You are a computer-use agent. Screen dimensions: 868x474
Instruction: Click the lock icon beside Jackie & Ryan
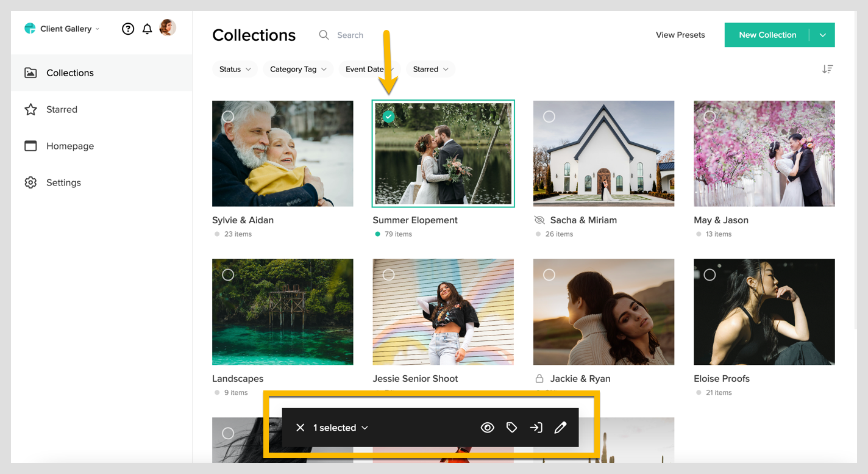click(539, 379)
